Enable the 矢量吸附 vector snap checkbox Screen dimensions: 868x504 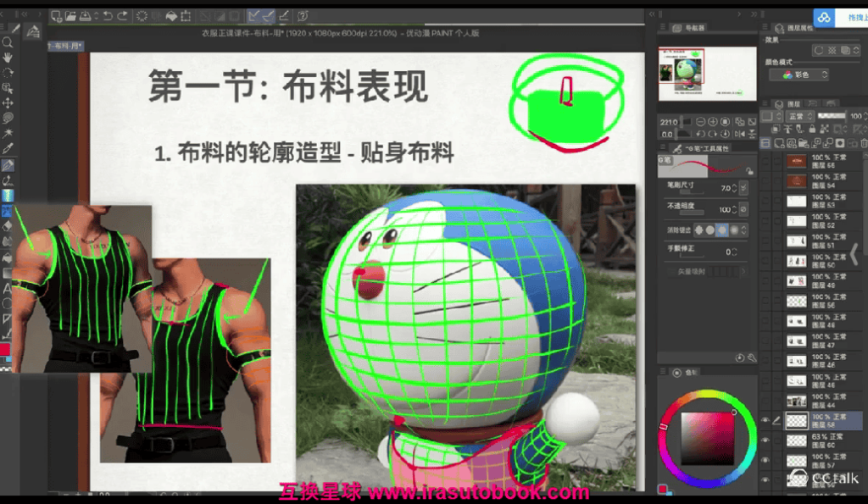click(672, 272)
